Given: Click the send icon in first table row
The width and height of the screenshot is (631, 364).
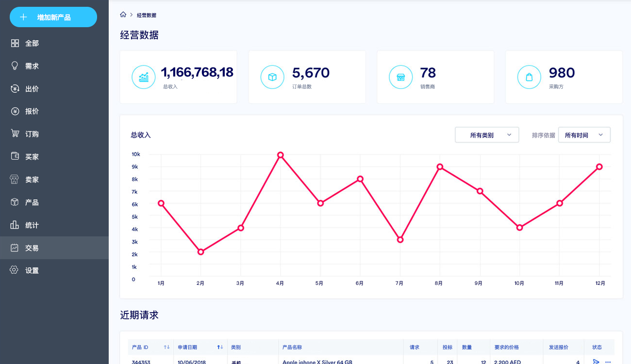Looking at the screenshot, I should 596,361.
